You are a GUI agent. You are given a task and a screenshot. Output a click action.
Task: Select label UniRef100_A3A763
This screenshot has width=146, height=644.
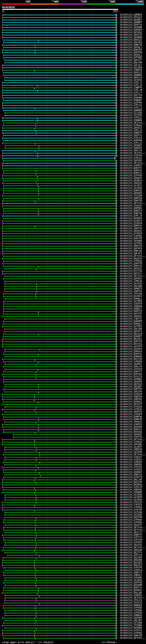pos(131,437)
